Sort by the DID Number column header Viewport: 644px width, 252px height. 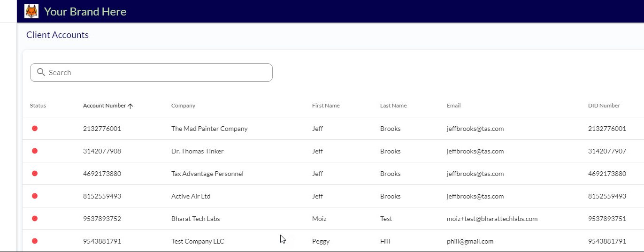pyautogui.click(x=604, y=106)
